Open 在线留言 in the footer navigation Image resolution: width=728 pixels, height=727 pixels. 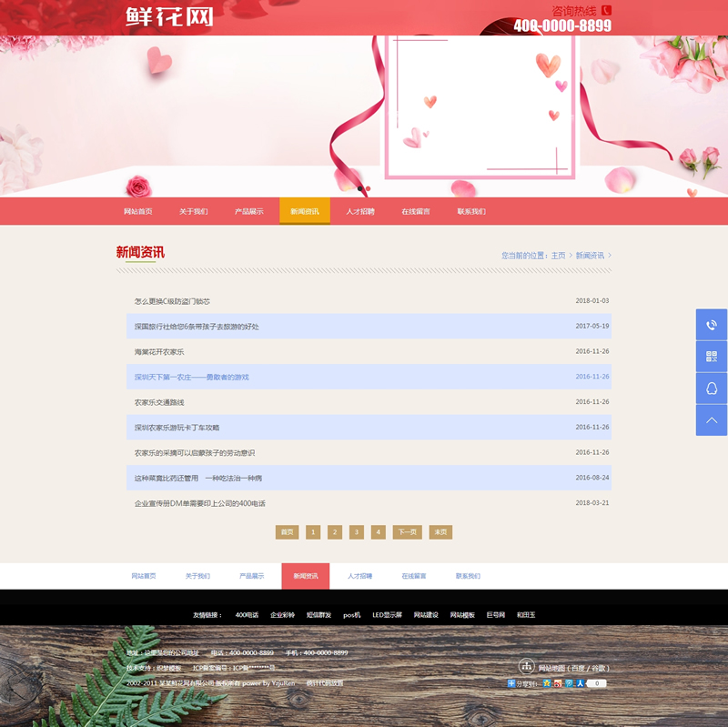(x=414, y=576)
